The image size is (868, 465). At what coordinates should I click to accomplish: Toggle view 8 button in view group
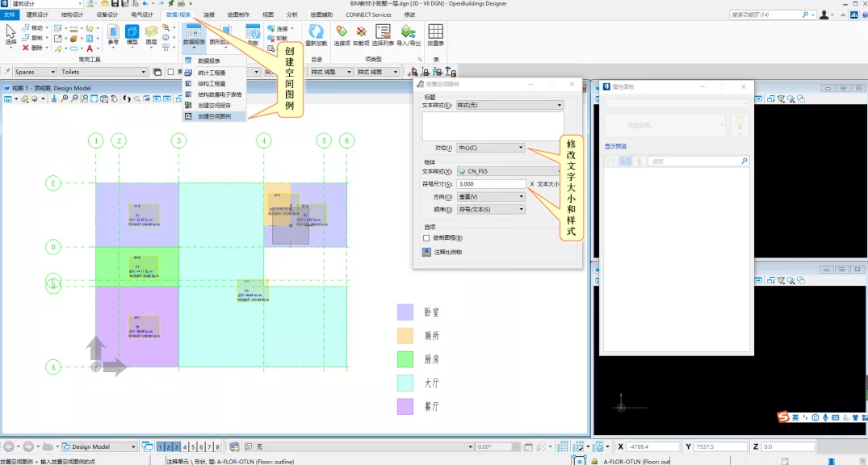pos(217,446)
